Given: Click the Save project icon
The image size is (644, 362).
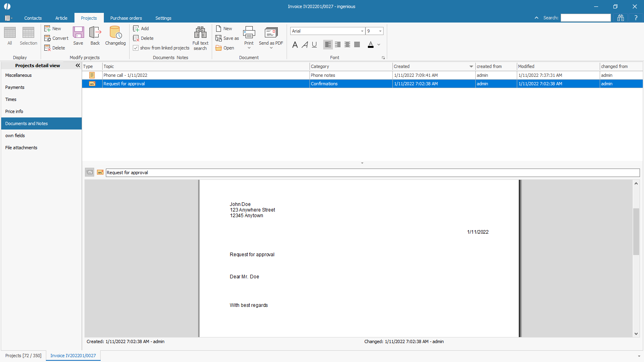Looking at the screenshot, I should tap(78, 35).
